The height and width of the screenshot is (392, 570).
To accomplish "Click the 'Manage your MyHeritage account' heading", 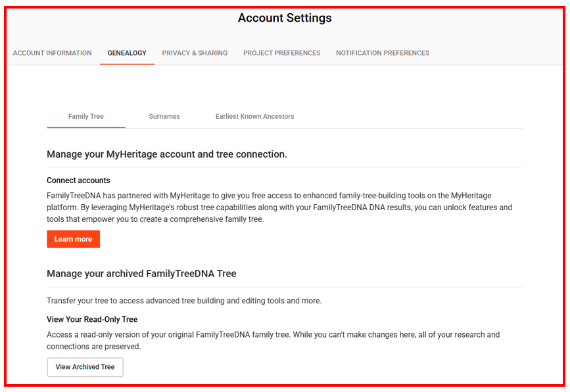I will (167, 154).
